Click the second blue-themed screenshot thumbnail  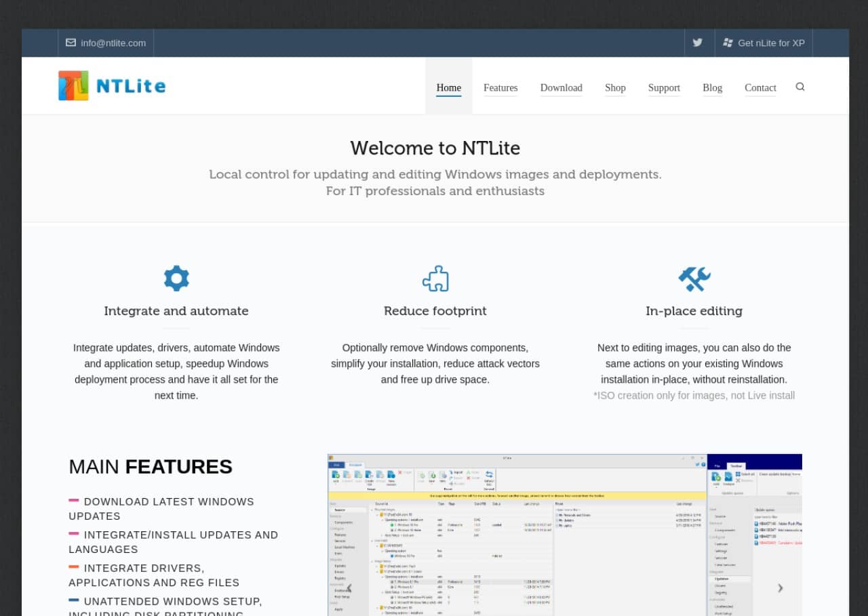point(755,535)
